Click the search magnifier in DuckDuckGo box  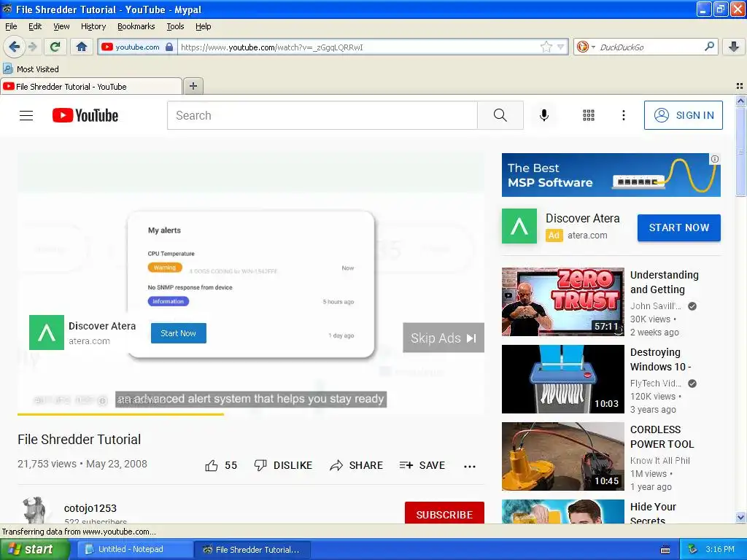click(709, 47)
